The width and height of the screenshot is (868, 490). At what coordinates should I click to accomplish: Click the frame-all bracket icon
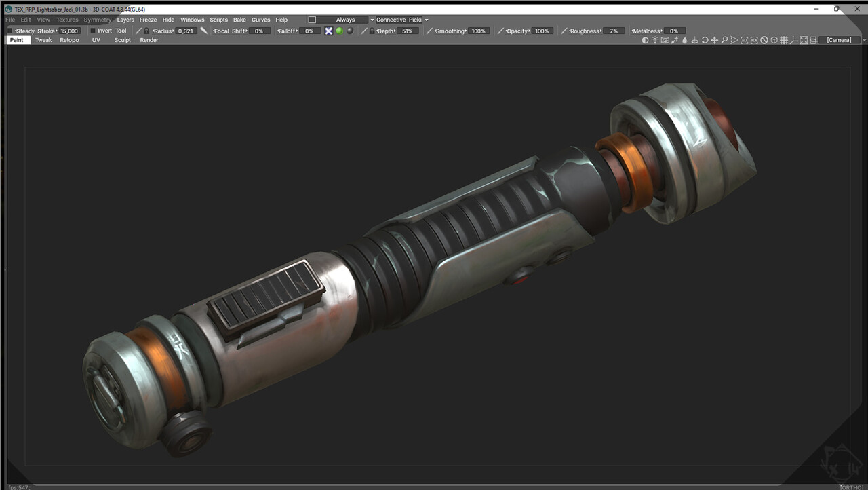coord(745,40)
